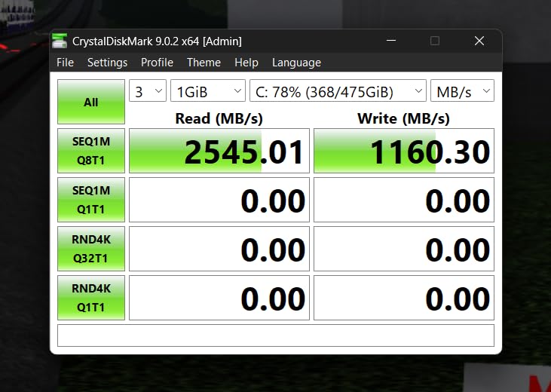Open the File menu
Image resolution: width=551 pixels, height=392 pixels.
[x=65, y=63]
